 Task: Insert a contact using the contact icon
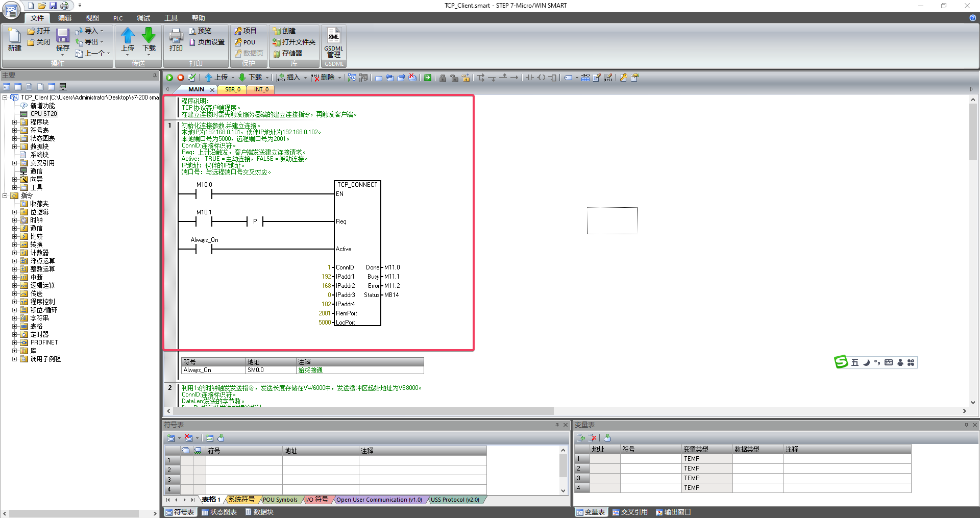tap(530, 78)
